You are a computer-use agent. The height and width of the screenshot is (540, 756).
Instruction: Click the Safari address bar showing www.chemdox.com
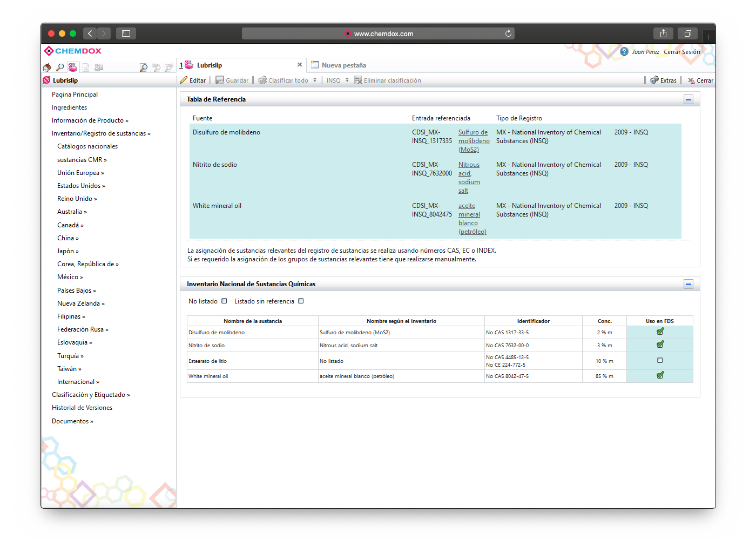378,33
